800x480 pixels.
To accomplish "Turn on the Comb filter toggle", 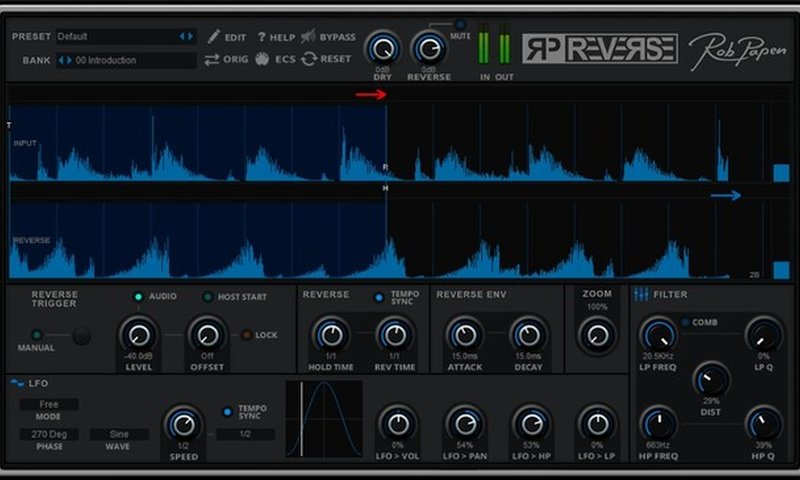I will pos(686,322).
